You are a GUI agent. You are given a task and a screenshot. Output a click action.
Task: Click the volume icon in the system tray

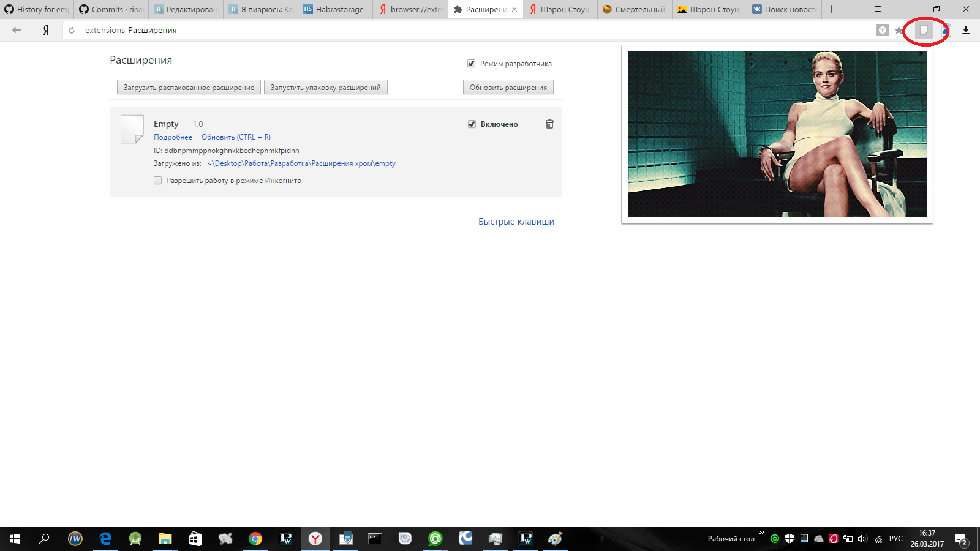pos(863,539)
